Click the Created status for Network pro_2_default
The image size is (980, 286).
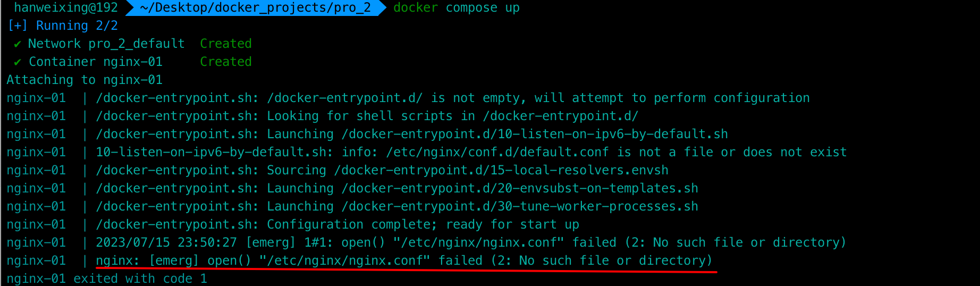(226, 44)
